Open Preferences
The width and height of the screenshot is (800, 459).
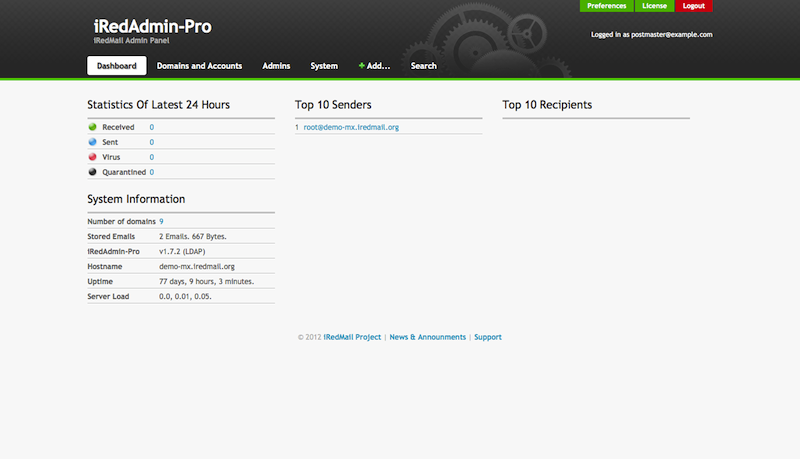point(606,6)
